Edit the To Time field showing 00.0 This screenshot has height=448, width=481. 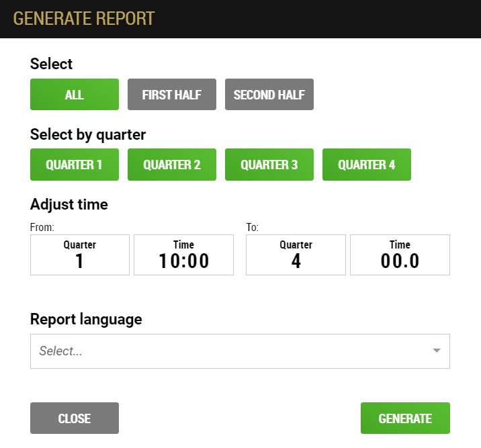400,255
